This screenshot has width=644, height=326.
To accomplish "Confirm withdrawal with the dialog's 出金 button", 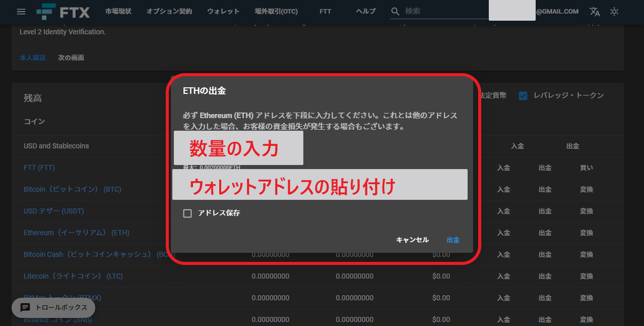I will tap(453, 240).
